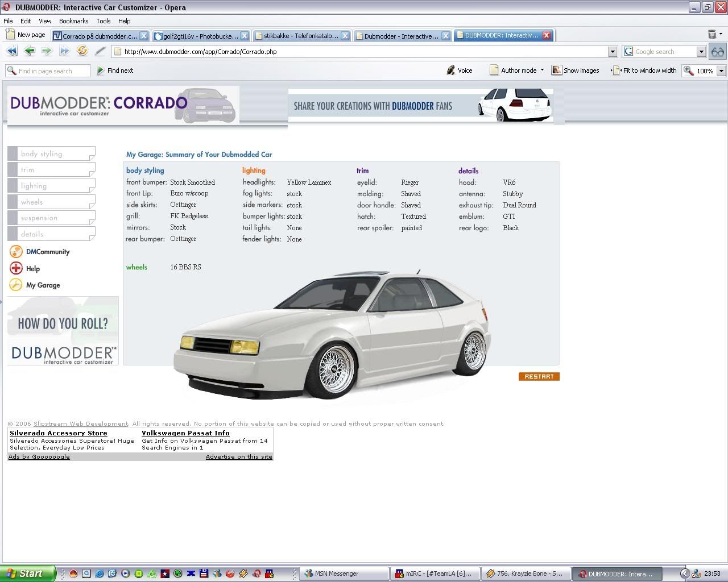This screenshot has width=728, height=582.
Task: Click the Opera closed-tabs trash icon
Action: [x=712, y=35]
